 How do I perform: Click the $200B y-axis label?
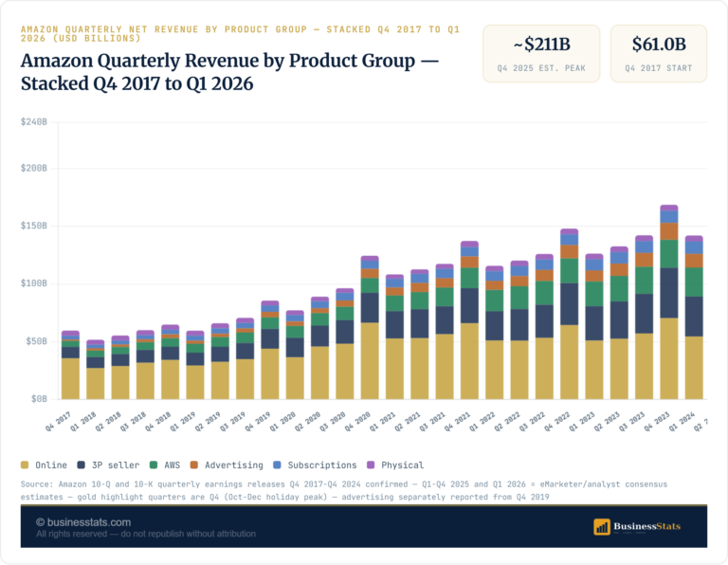coord(34,168)
